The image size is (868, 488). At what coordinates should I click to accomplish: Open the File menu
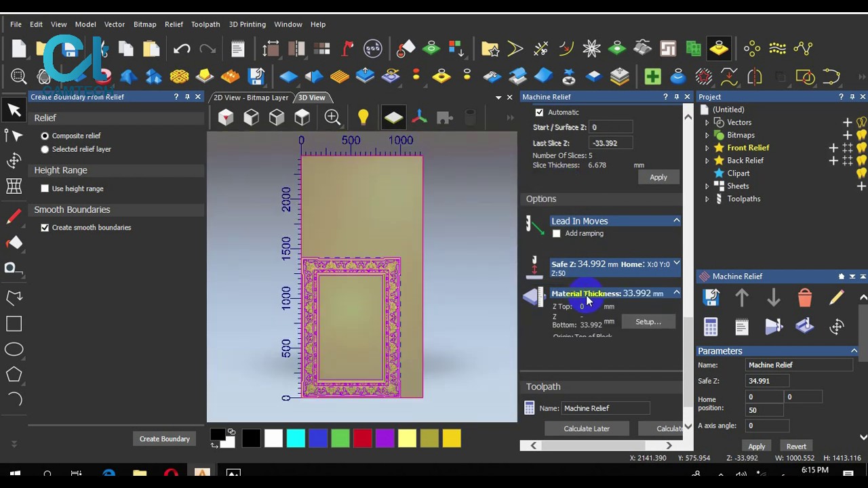(16, 24)
